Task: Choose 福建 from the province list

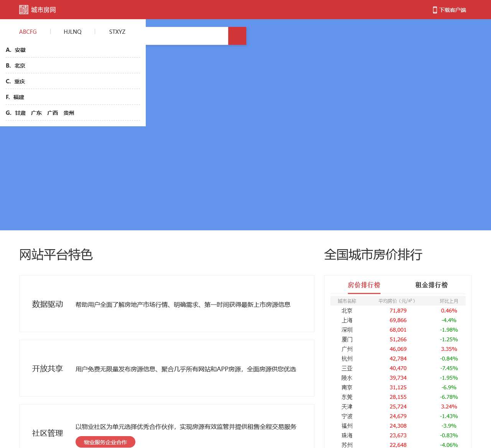Action: pyautogui.click(x=19, y=97)
